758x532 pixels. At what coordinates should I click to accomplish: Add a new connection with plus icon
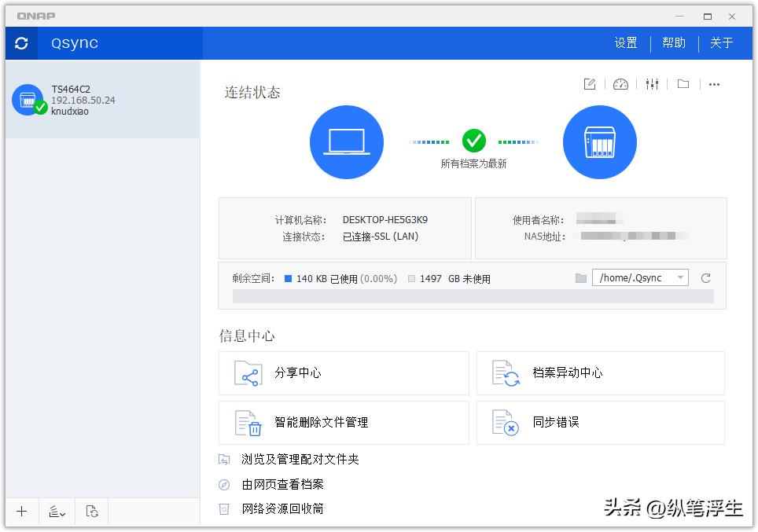click(x=21, y=512)
